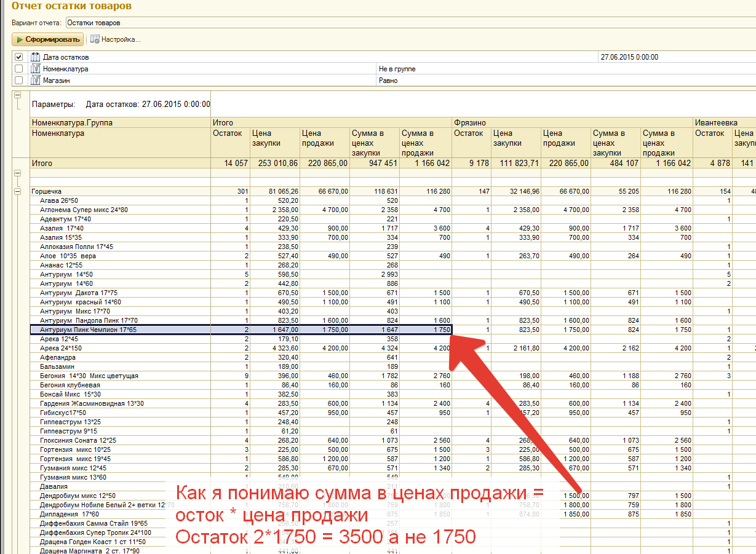756x554 pixels.
Task: Click the Дата остатков parameter icon
Action: (35, 57)
